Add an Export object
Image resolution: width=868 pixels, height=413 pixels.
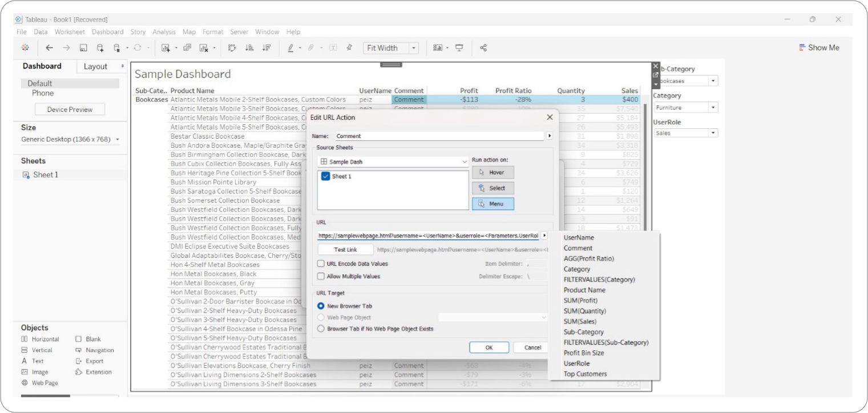click(90, 361)
